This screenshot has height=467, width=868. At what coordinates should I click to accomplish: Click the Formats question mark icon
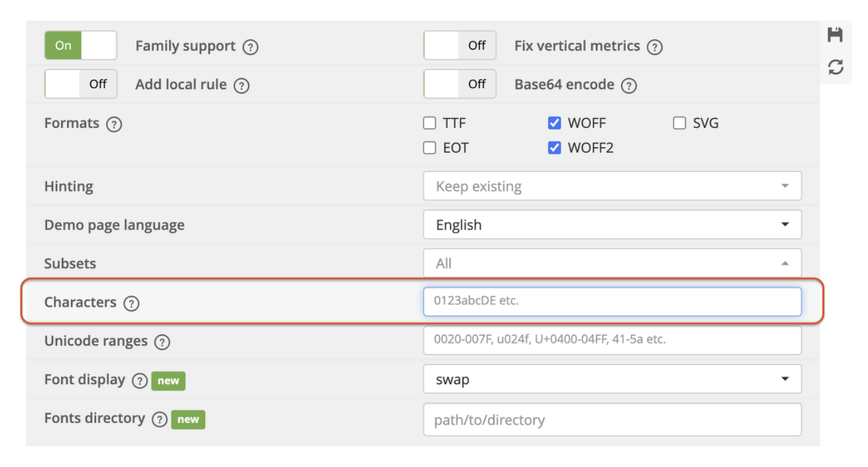pos(114,124)
